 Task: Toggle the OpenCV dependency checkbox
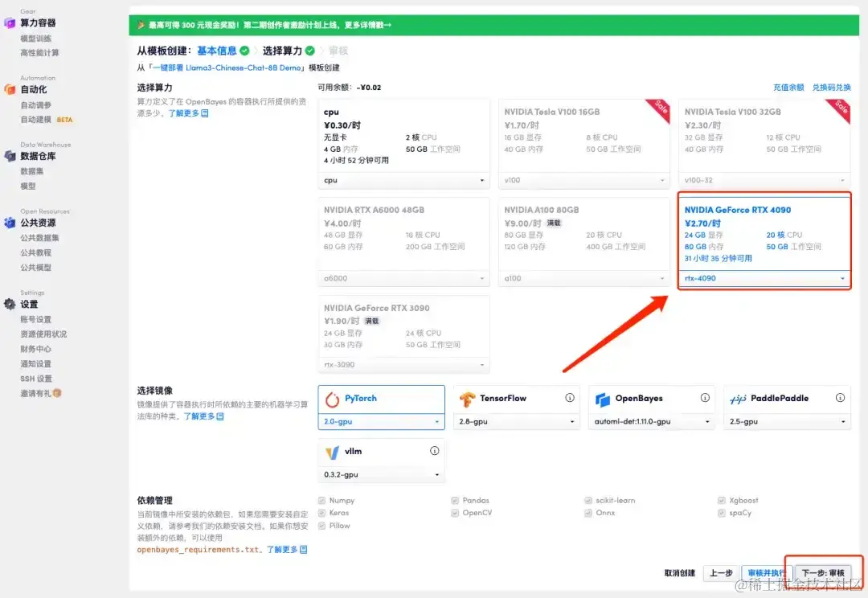455,513
